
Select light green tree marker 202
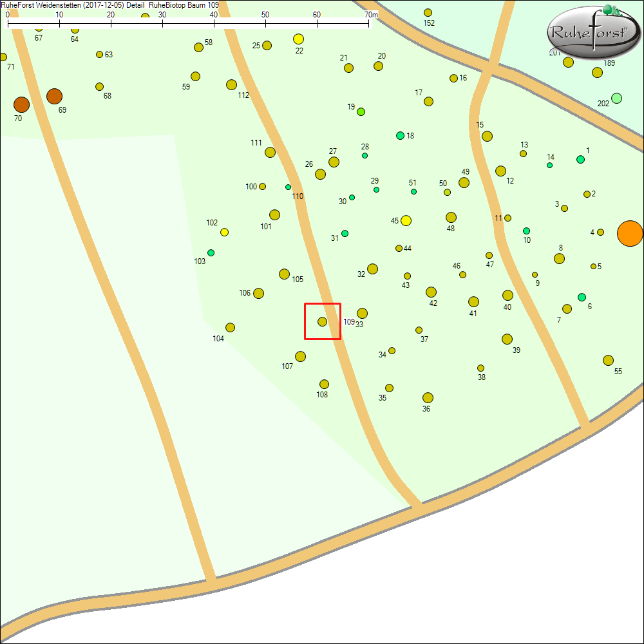coord(616,98)
